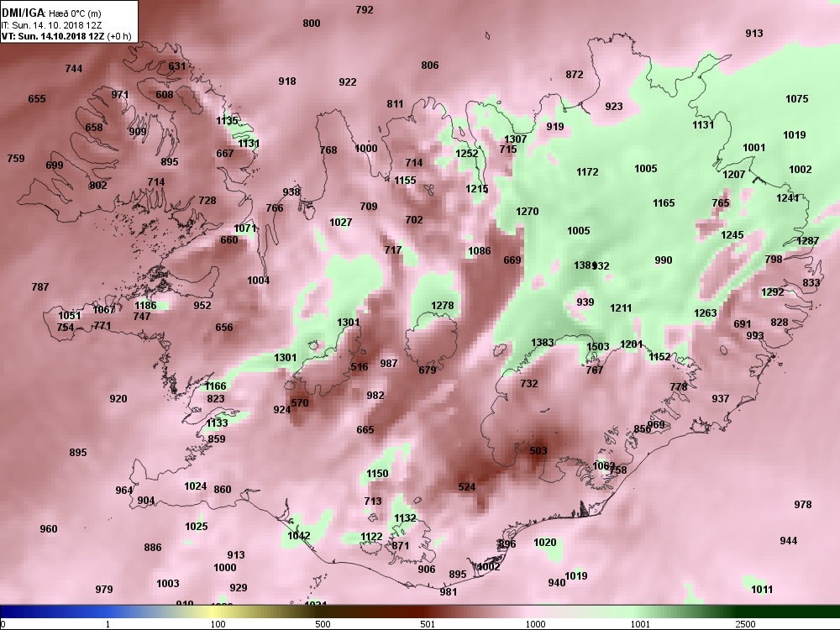840x630 pixels.
Task: Click the 1186 value on the peninsula
Action: [145, 306]
